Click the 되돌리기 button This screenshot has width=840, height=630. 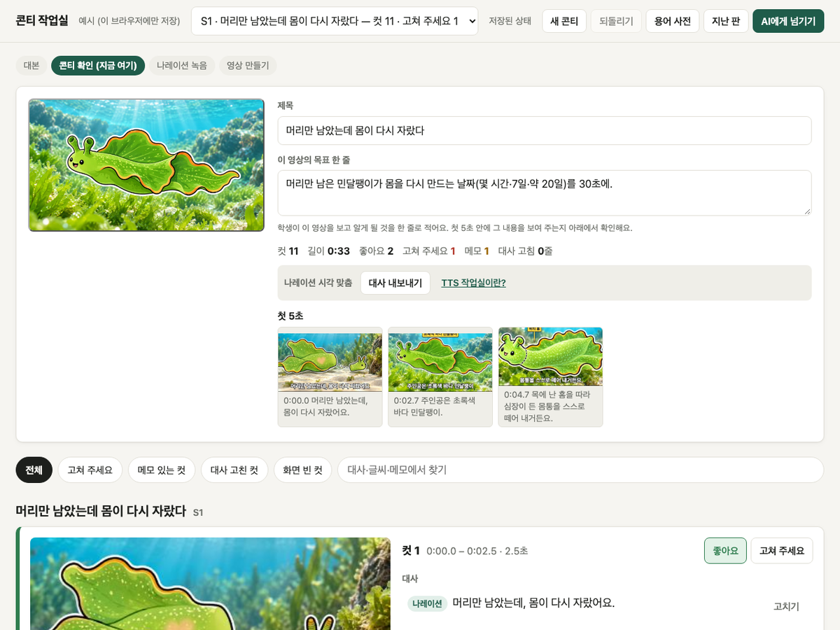616,21
